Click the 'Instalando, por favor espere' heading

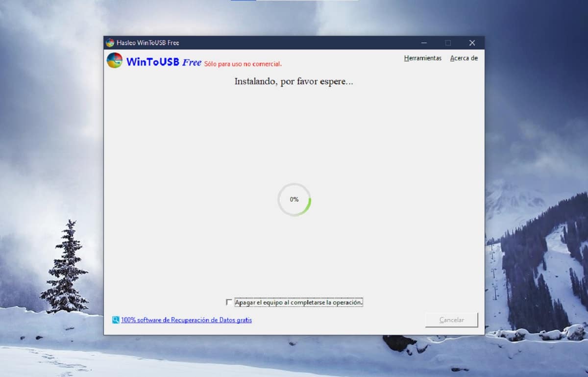point(294,82)
